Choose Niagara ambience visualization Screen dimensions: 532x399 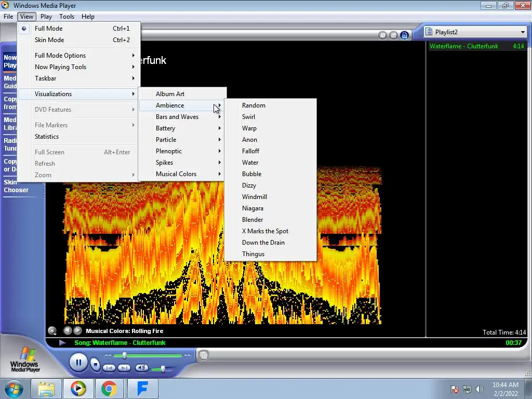(x=270, y=208)
